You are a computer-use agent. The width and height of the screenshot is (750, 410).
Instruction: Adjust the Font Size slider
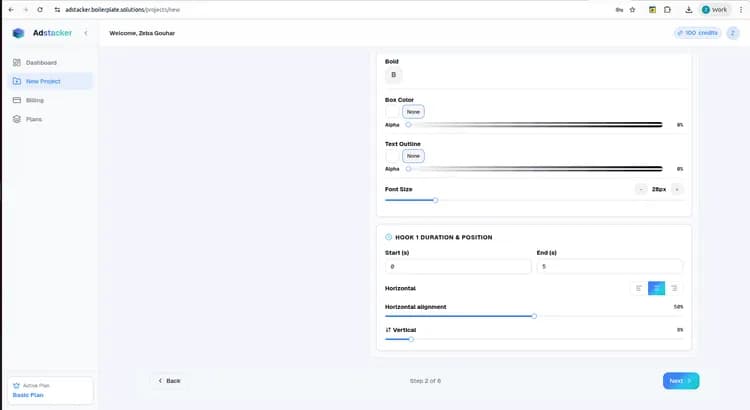pos(534,200)
